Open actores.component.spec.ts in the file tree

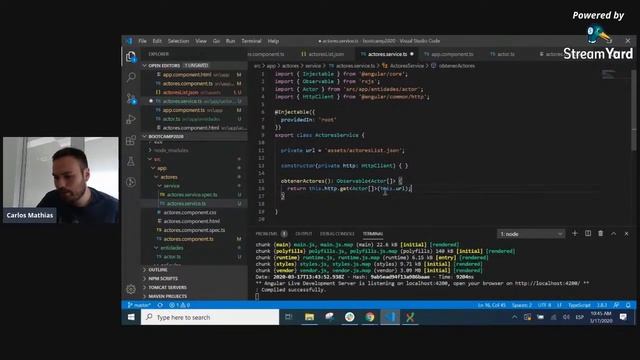tap(194, 230)
